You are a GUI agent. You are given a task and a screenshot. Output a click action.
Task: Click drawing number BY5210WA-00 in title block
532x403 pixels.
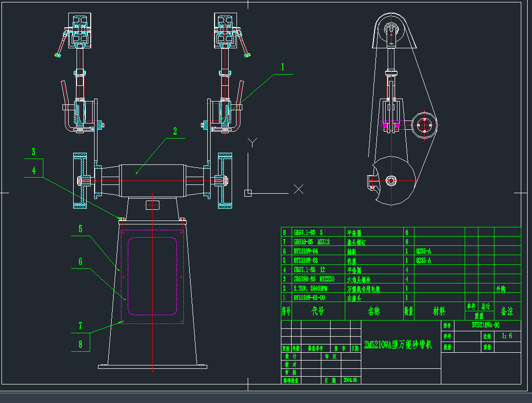485,325
